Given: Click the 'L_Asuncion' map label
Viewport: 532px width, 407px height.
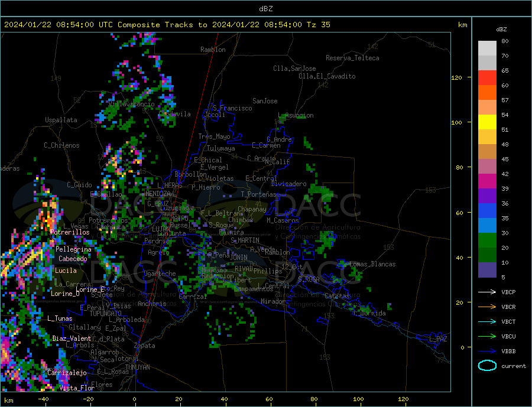Looking at the screenshot, I should [296, 115].
